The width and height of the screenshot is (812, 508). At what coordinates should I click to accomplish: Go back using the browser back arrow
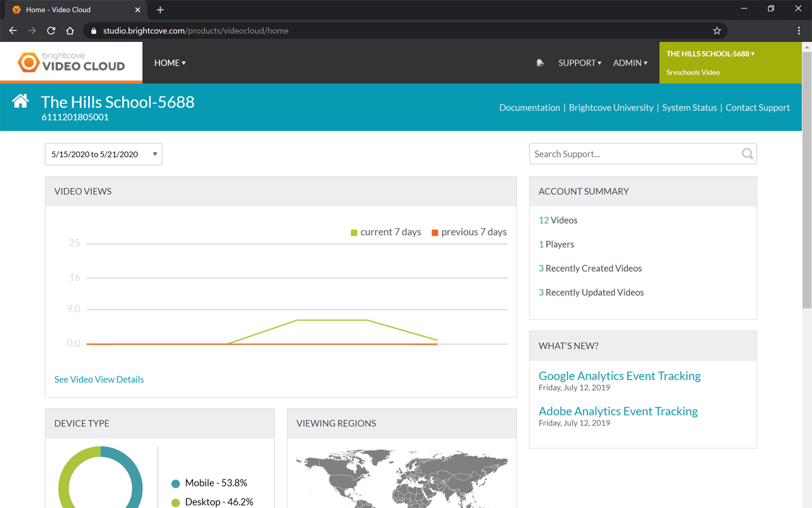click(x=13, y=30)
